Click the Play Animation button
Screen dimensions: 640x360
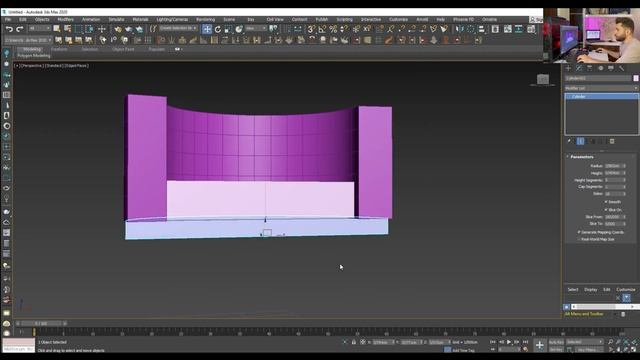[x=509, y=342]
